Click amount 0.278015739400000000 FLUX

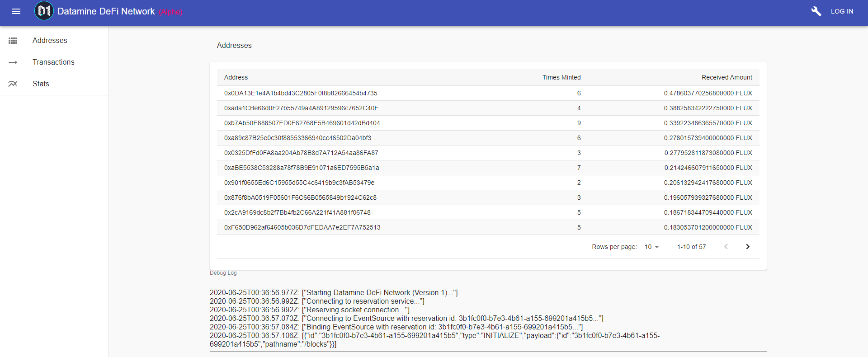coord(708,138)
